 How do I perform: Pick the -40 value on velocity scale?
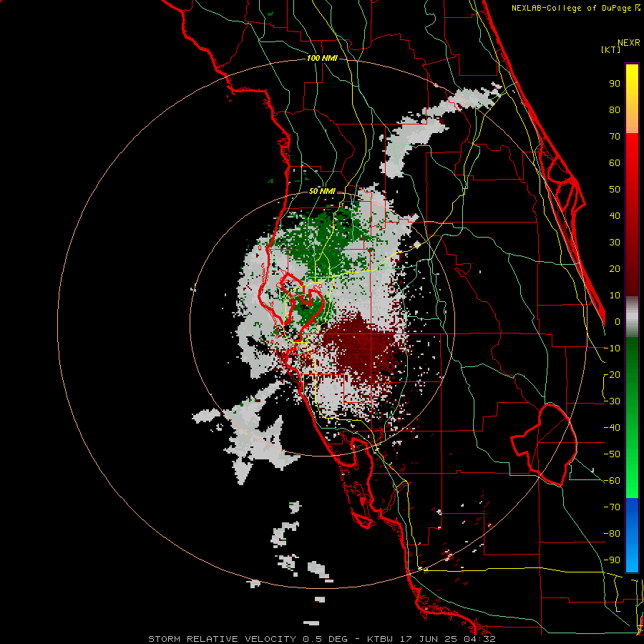click(612, 428)
